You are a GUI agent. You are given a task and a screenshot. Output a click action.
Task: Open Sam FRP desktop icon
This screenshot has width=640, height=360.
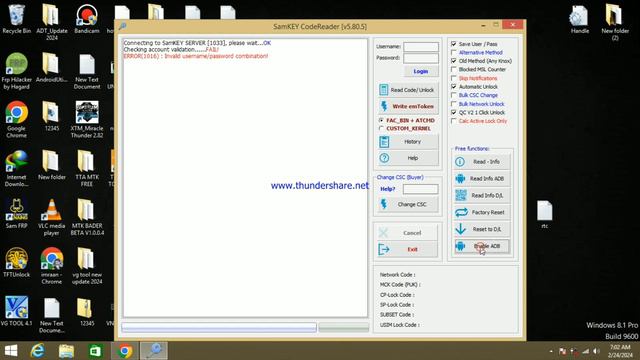click(16, 213)
